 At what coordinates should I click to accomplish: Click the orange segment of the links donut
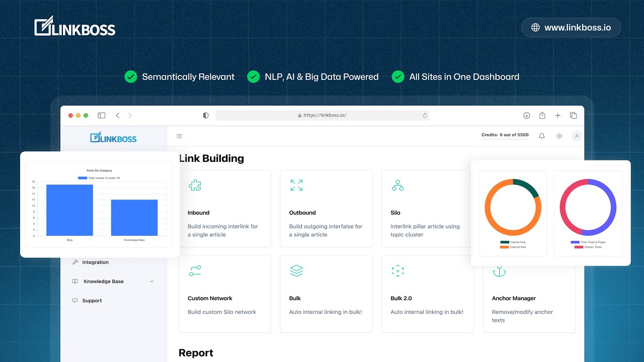[x=492, y=224]
